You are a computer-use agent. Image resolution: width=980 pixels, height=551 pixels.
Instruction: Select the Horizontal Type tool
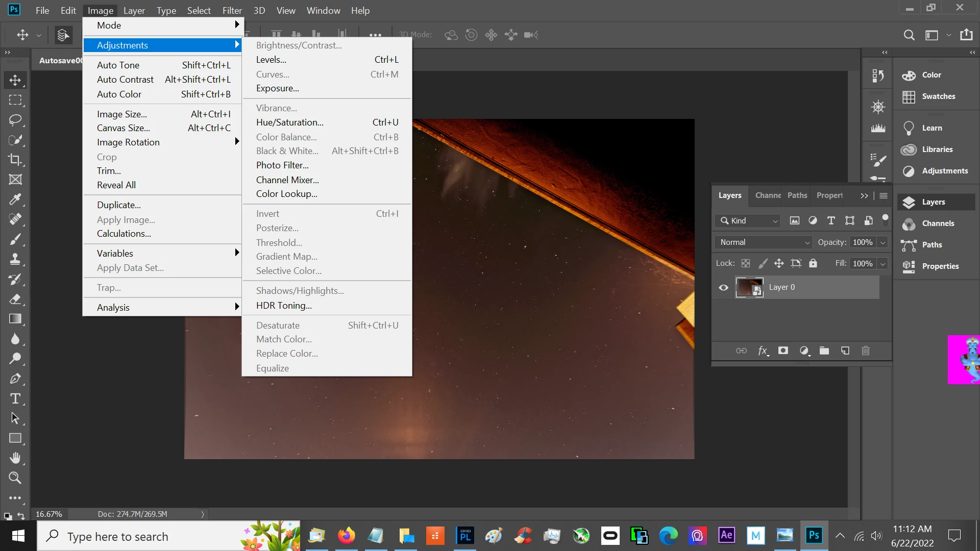15,398
